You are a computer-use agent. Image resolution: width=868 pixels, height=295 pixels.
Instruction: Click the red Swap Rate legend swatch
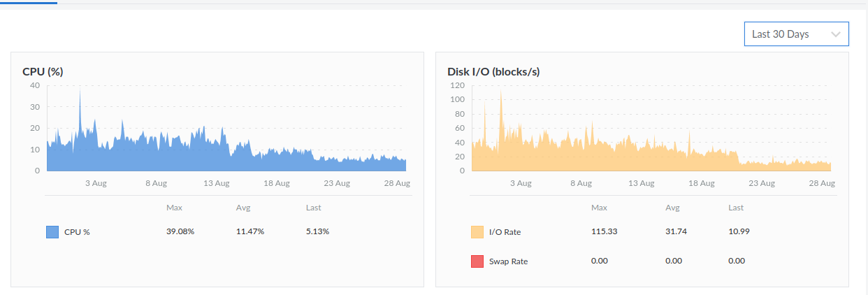point(477,261)
